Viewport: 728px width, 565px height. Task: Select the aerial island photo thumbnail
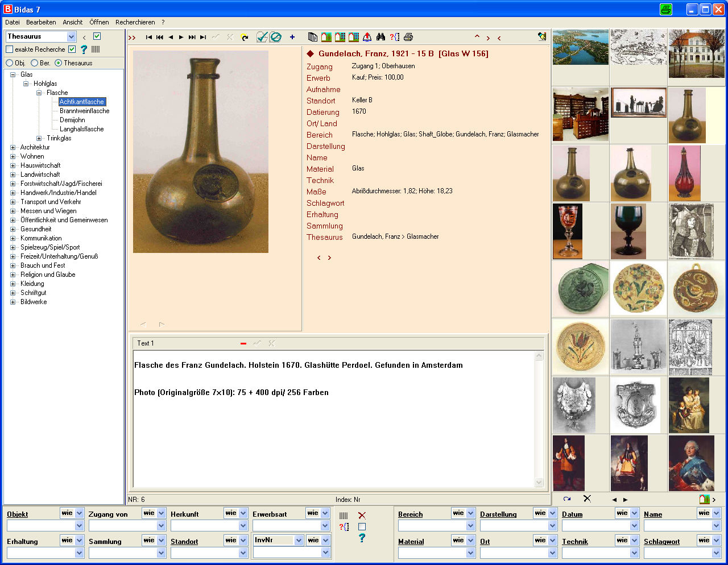point(580,47)
